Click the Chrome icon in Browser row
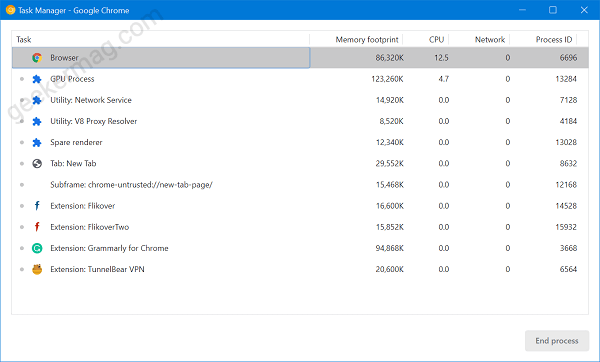The width and height of the screenshot is (600, 362). (37, 58)
